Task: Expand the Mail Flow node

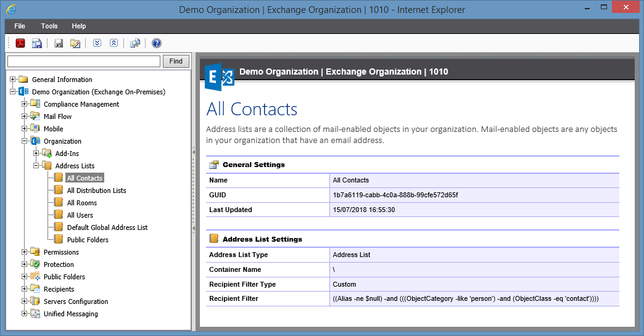Action: point(24,116)
